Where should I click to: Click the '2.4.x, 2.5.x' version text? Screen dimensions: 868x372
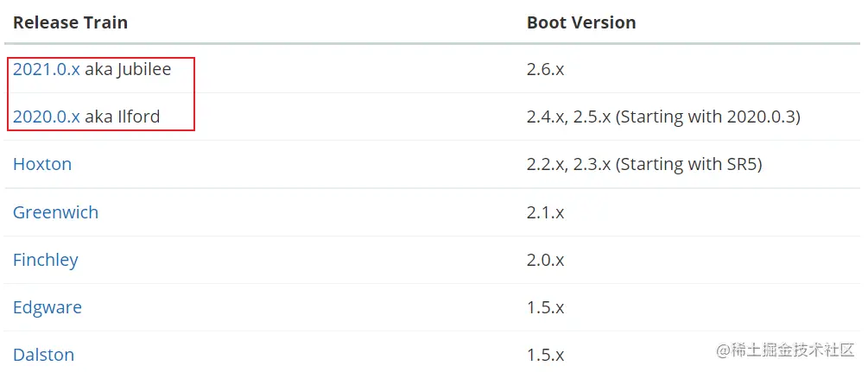568,117
